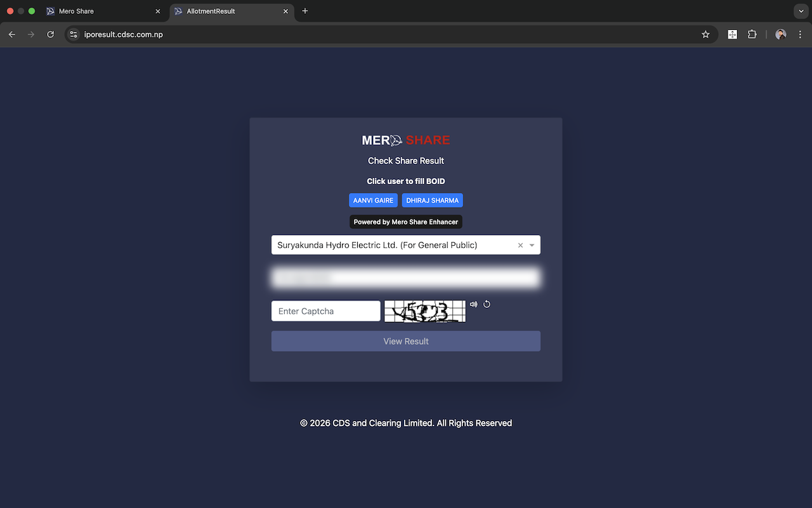The width and height of the screenshot is (812, 508).
Task: Close the AllotmentResult tab
Action: click(285, 11)
